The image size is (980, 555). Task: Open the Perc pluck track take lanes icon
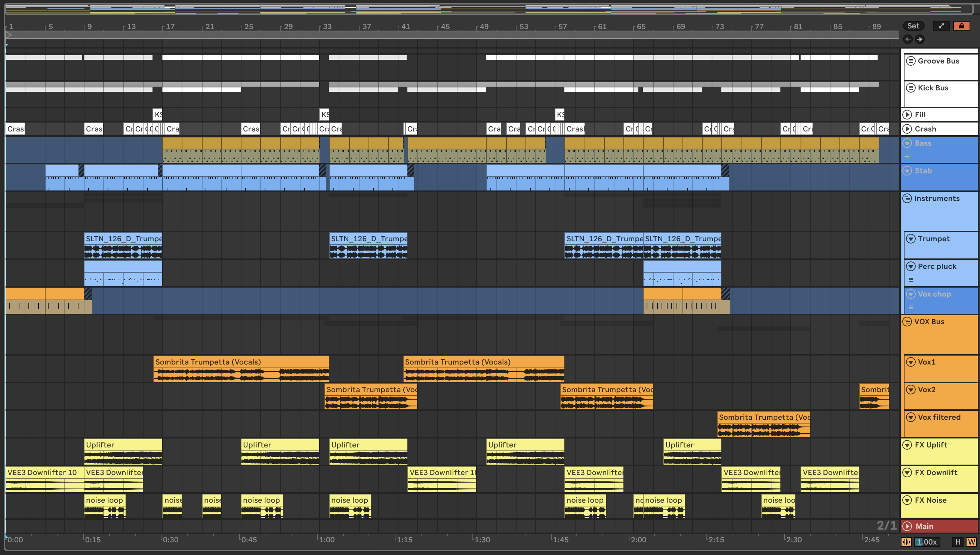pyautogui.click(x=910, y=280)
